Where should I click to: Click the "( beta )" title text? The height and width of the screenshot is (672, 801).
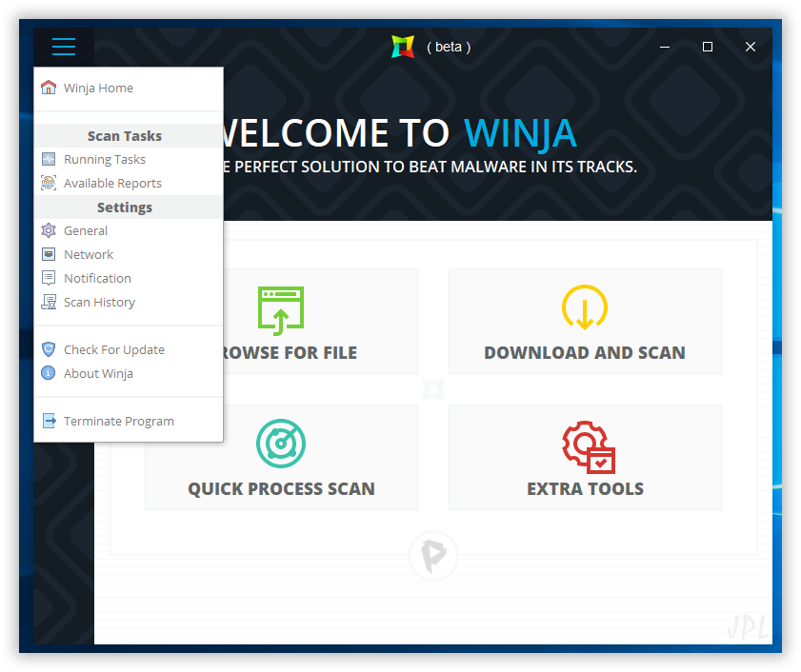[449, 47]
